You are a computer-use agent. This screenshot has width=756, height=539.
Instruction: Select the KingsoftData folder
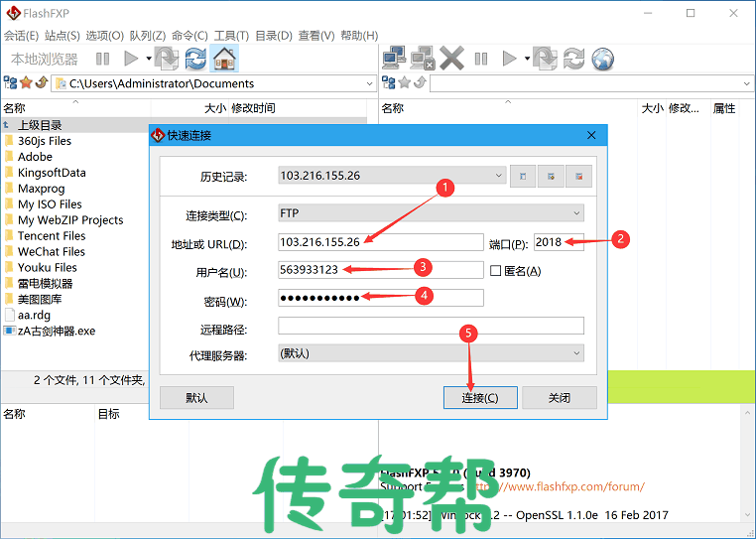(52, 173)
